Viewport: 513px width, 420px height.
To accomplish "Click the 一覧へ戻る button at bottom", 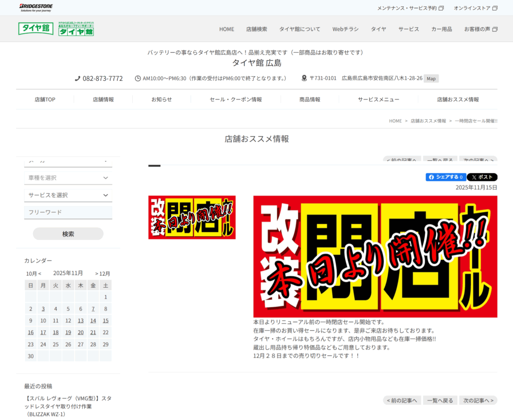I will [x=439, y=400].
